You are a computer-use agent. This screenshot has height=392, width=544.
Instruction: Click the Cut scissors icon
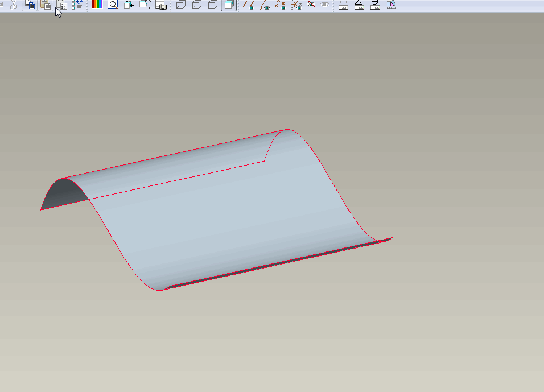[14, 5]
